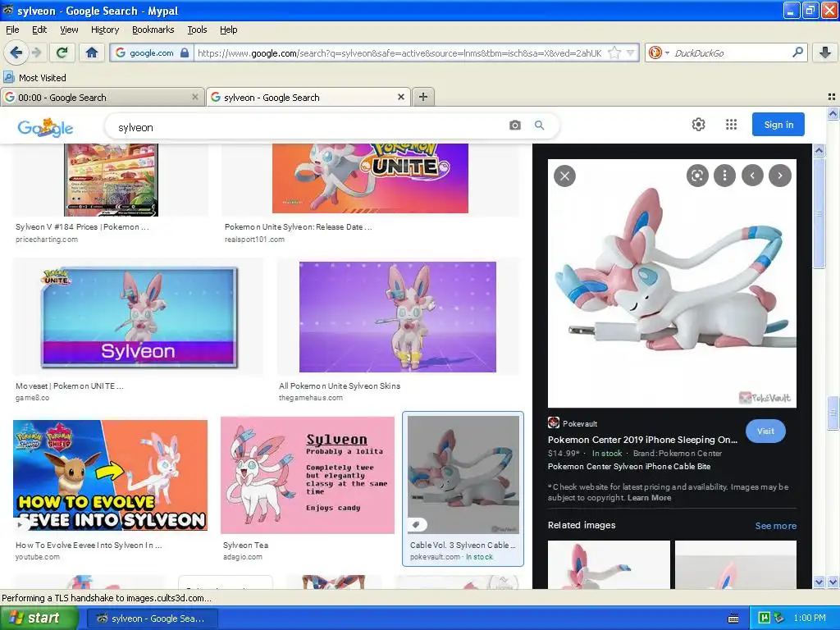Click the Learn More copyright link
This screenshot has width=840, height=630.
650,498
